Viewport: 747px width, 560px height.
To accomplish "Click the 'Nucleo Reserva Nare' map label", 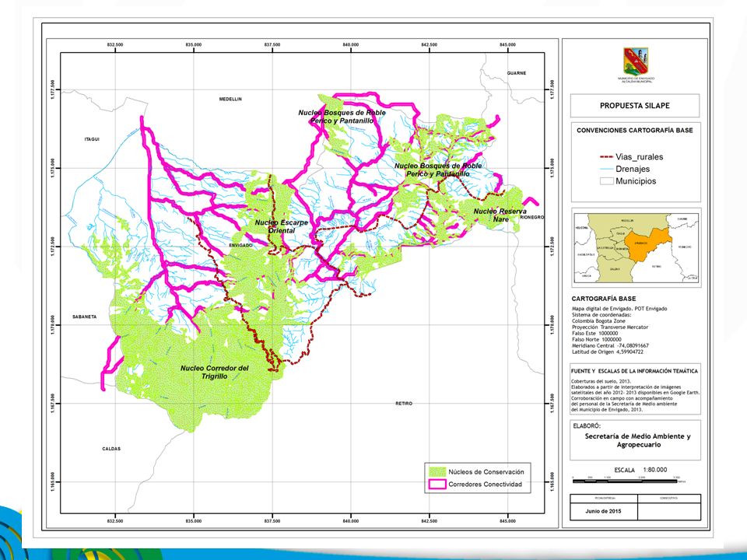I will point(500,215).
